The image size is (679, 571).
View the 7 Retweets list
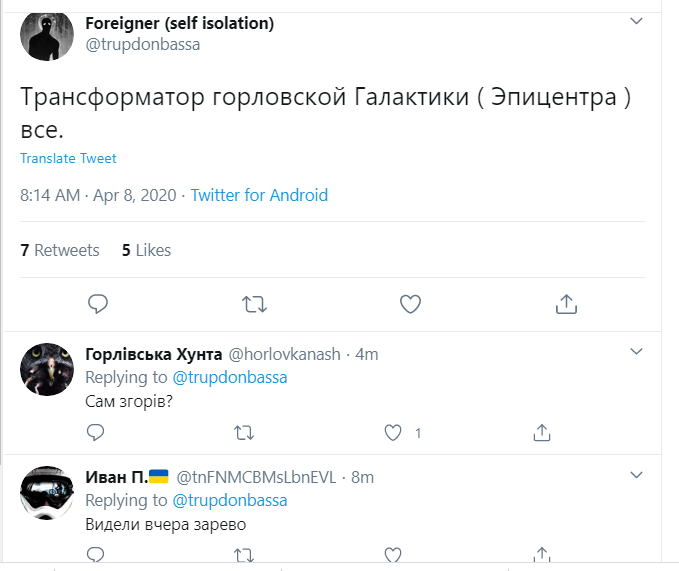tap(60, 250)
